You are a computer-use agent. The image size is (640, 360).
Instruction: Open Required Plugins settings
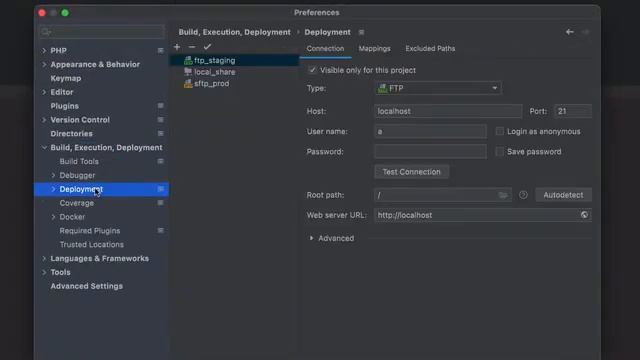pos(90,231)
